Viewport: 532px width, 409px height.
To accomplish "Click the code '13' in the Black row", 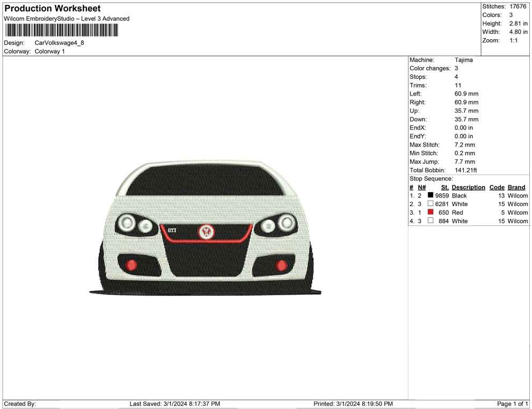I will pos(501,195).
